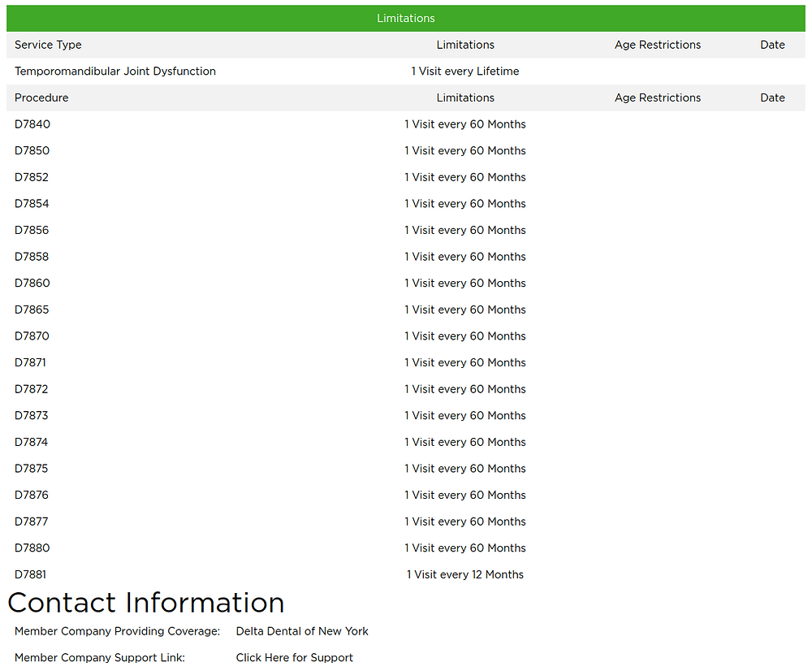This screenshot has height=671, width=812.
Task: Click the D7856 procedure row label
Action: [x=32, y=230]
